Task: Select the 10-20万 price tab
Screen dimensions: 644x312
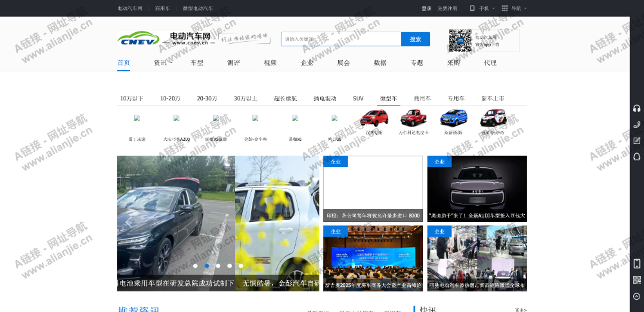Action: [170, 98]
